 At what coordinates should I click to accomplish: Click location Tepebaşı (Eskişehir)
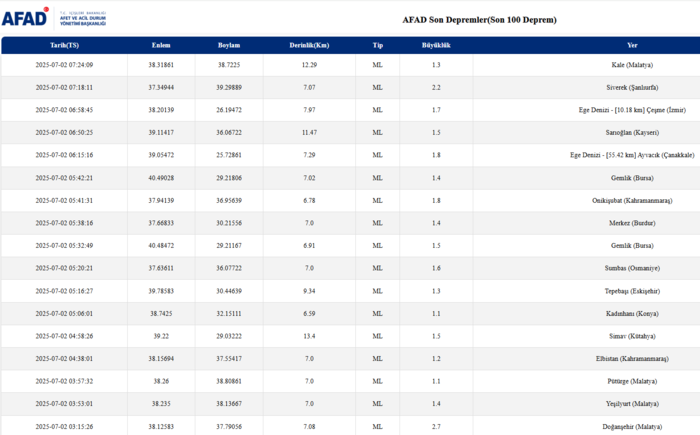[x=632, y=291]
